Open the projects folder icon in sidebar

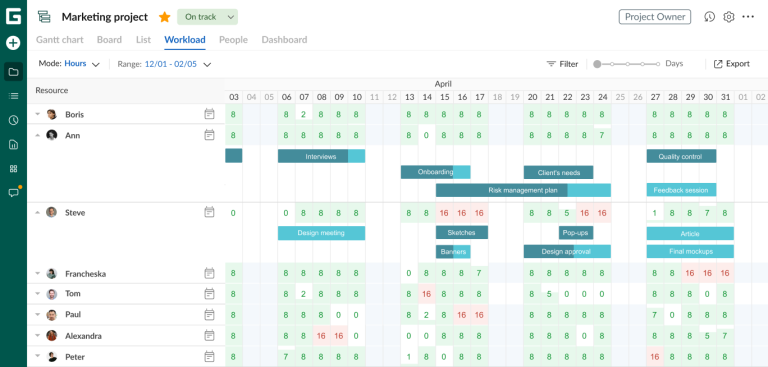pyautogui.click(x=13, y=72)
